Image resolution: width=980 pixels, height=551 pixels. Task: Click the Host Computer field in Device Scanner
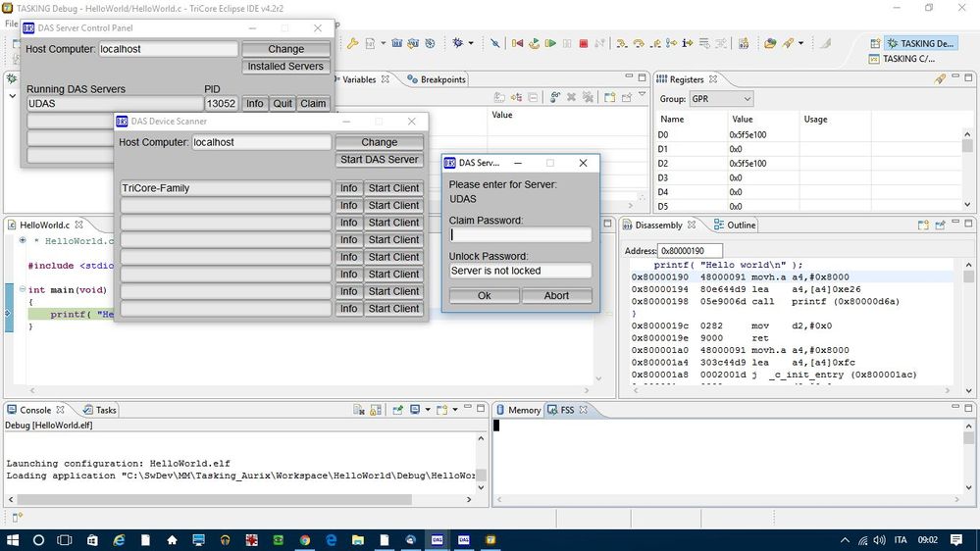[x=261, y=142]
